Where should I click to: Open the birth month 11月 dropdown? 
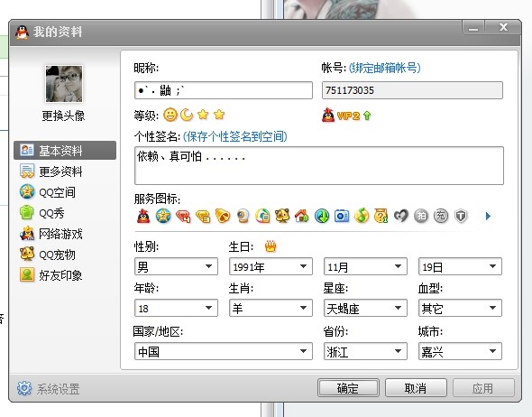pos(365,266)
